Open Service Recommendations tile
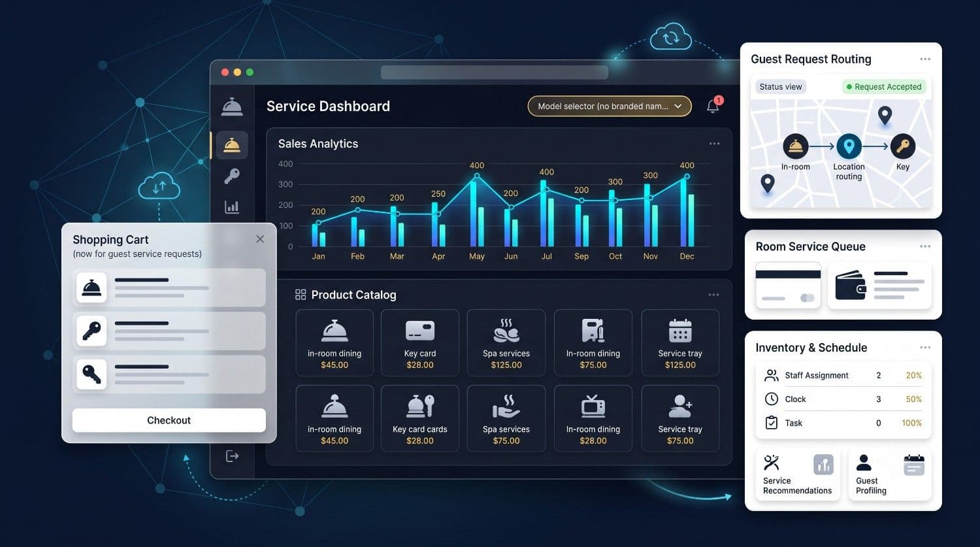Screen dimensions: 980x547 click(798, 474)
